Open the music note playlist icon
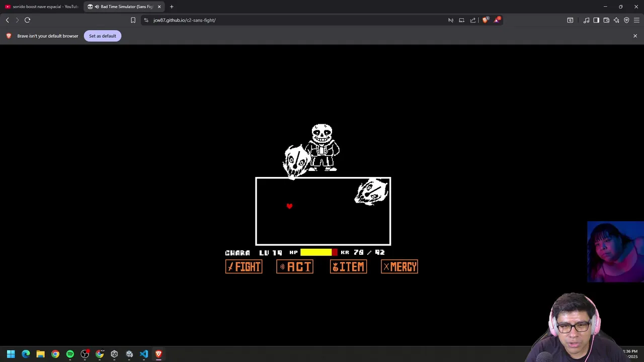Screen dimensions: 644x362 click(x=586, y=20)
